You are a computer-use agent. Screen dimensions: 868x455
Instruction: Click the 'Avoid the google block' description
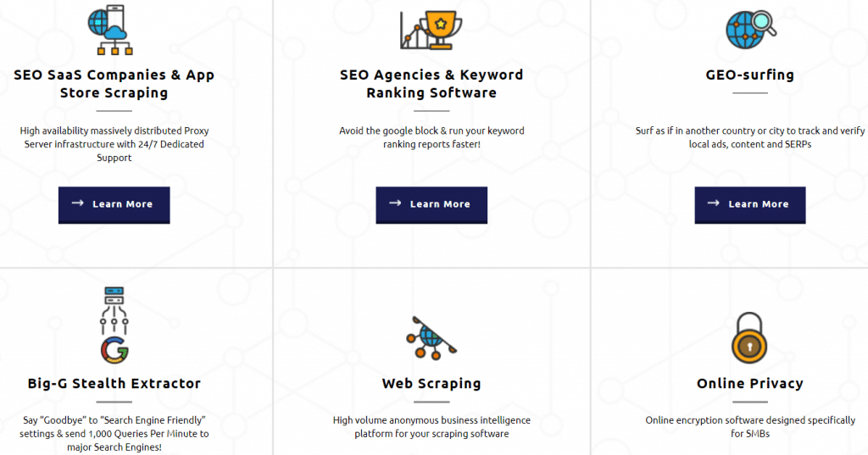click(431, 137)
